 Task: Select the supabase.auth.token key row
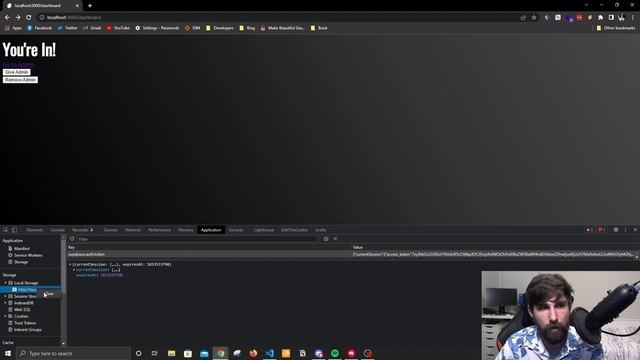352,255
